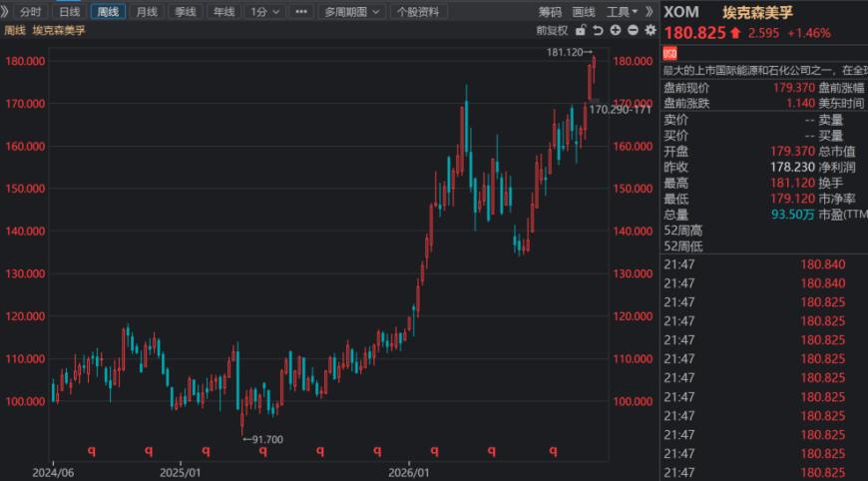
Task: Open the three-dot more periods menu
Action: 301,12
